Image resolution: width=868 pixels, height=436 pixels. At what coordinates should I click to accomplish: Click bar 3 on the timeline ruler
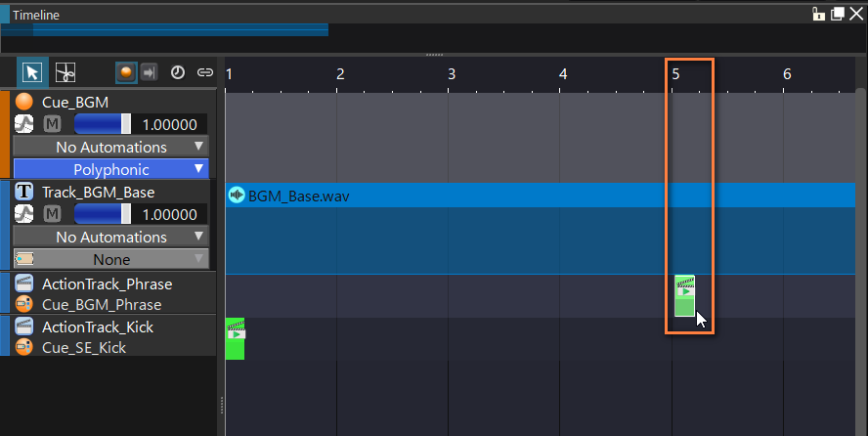coord(452,74)
